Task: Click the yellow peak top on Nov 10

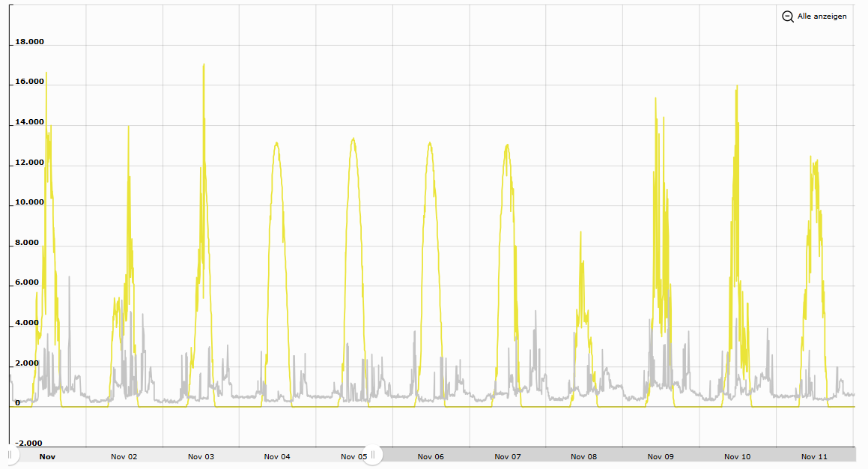Action: coord(737,87)
